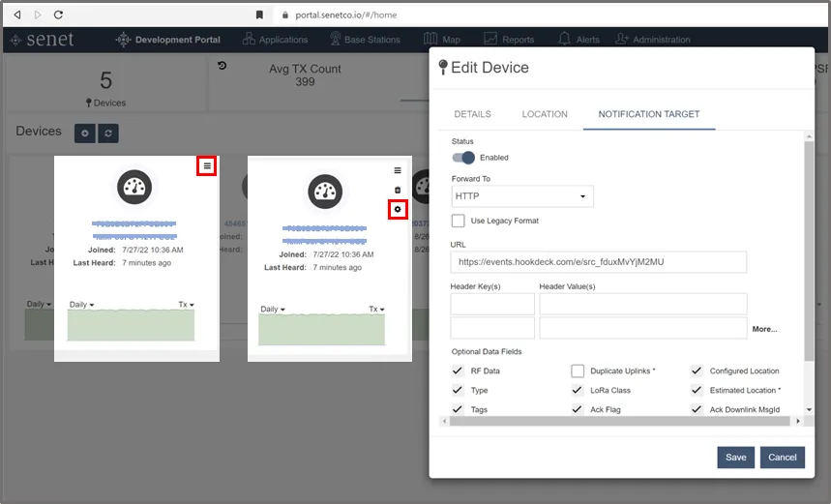The width and height of the screenshot is (831, 504).
Task: Uncheck the Type checkbox
Action: click(x=458, y=390)
